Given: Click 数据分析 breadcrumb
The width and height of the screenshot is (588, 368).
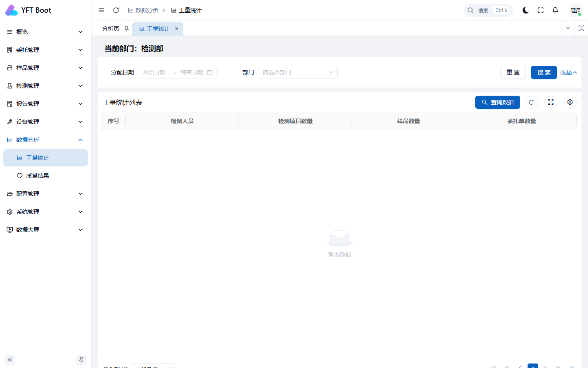Looking at the screenshot, I should 143,10.
